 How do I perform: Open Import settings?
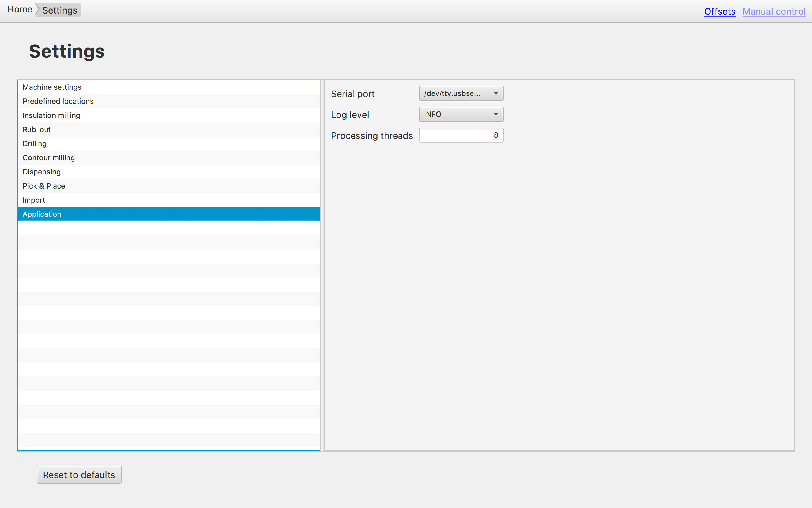pos(169,200)
